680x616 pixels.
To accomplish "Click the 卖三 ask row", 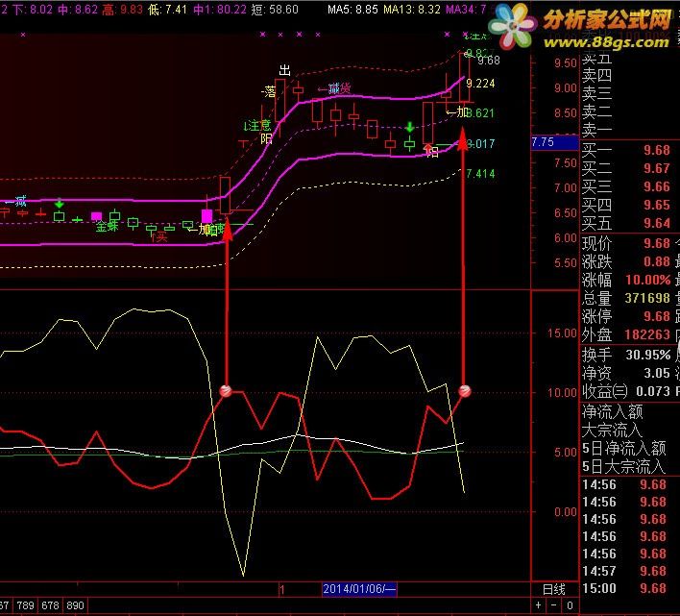I will click(x=596, y=93).
